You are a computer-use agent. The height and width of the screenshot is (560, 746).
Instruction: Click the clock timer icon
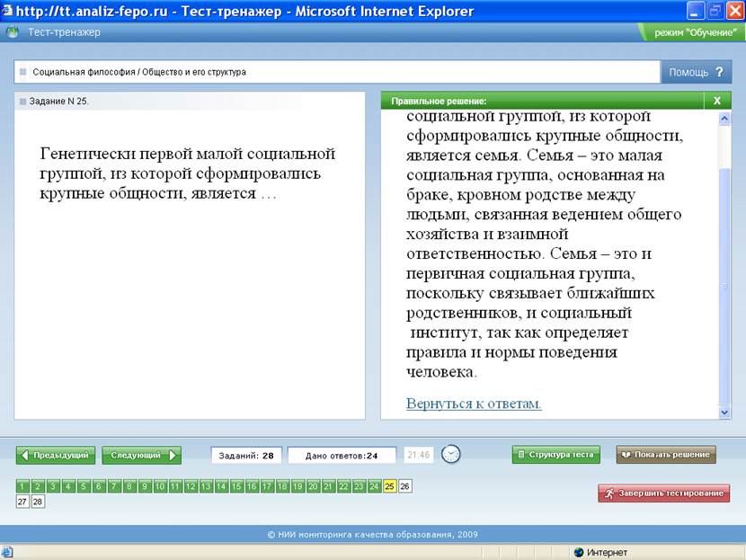(450, 454)
